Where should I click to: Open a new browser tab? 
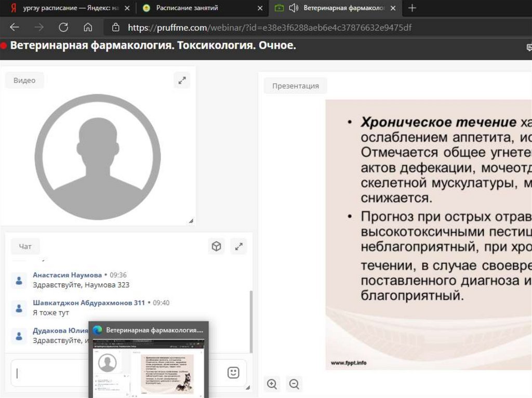click(x=413, y=8)
